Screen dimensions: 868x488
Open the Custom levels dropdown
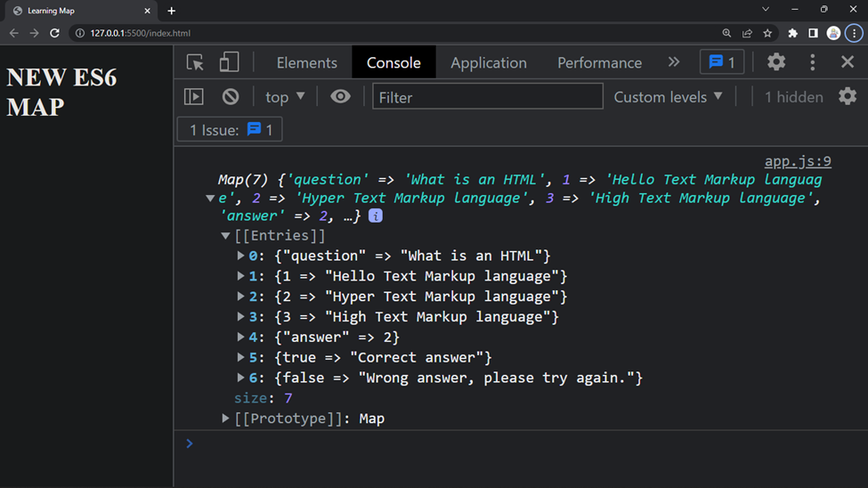click(x=669, y=97)
